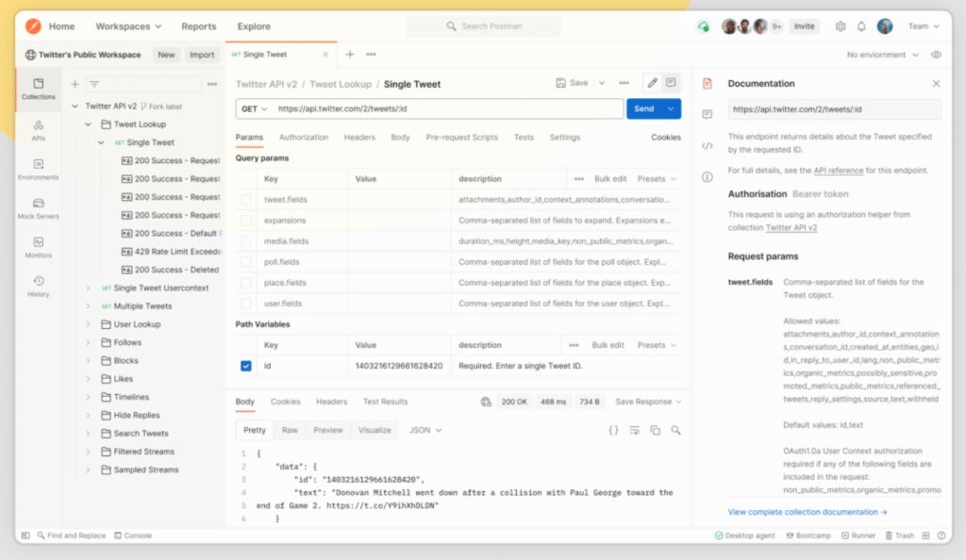Open the Collections sidebar panel
Screen dimensions: 966x560
click(x=38, y=89)
